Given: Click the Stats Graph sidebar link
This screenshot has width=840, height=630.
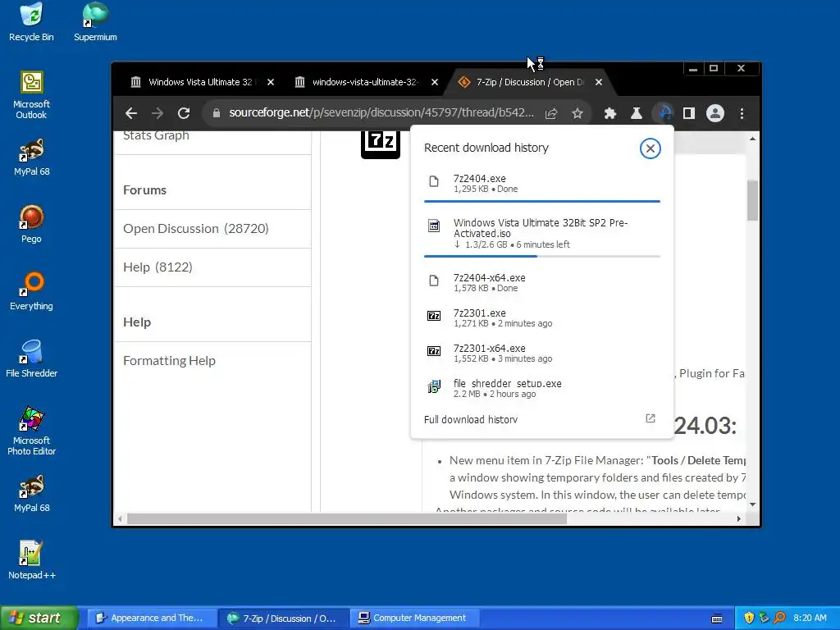Looking at the screenshot, I should click(x=156, y=135).
